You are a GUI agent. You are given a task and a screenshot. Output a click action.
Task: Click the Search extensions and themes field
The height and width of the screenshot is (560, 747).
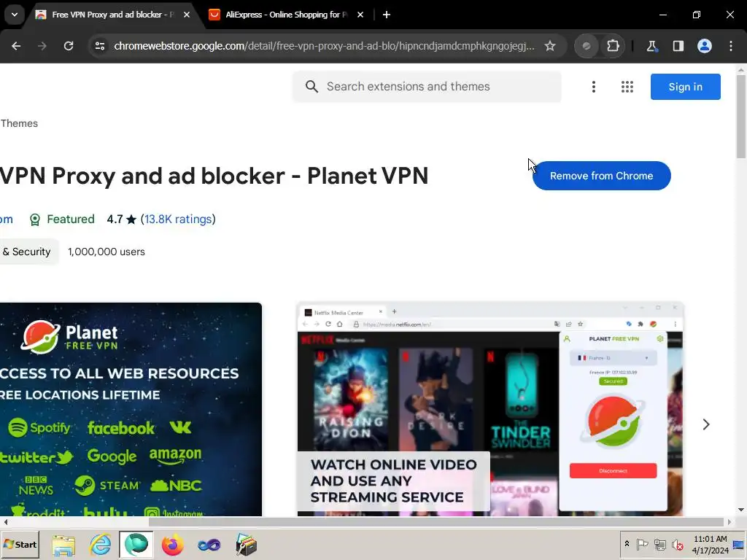click(427, 87)
